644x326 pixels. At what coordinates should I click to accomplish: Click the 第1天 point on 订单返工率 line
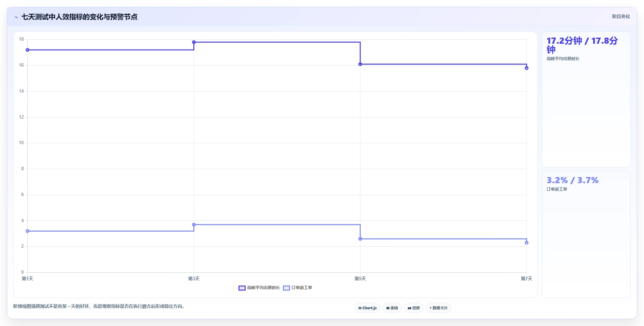click(27, 231)
